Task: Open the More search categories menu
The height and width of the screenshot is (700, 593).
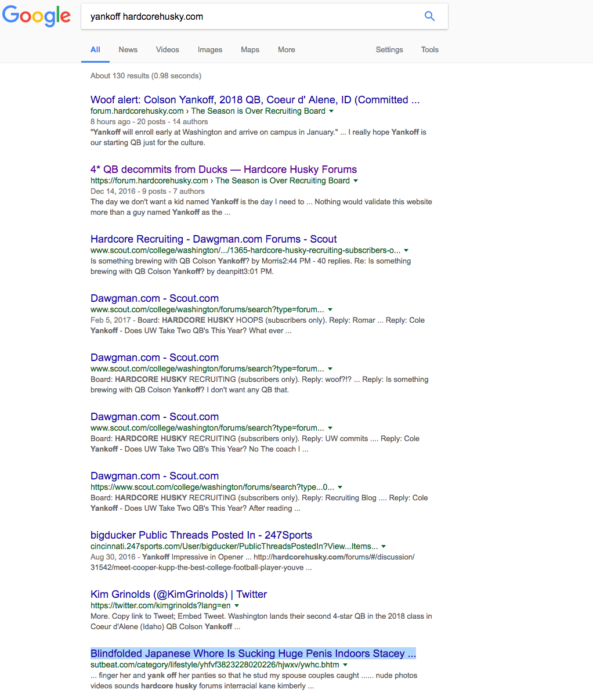Action: coord(287,50)
